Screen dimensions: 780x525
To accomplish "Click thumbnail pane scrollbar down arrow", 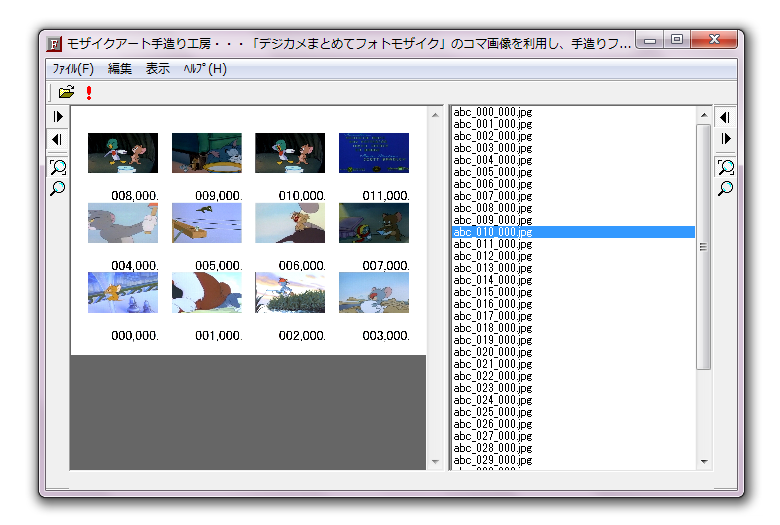I will point(435,462).
